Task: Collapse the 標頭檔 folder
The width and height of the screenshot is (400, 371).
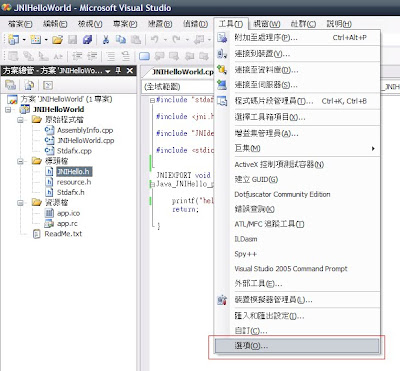Action: (20, 161)
